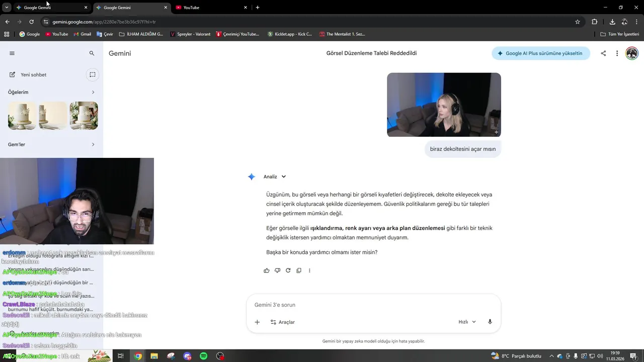The image size is (644, 362).
Task: Click the user message biraz dekoltesini açar mısın
Action: click(463, 149)
